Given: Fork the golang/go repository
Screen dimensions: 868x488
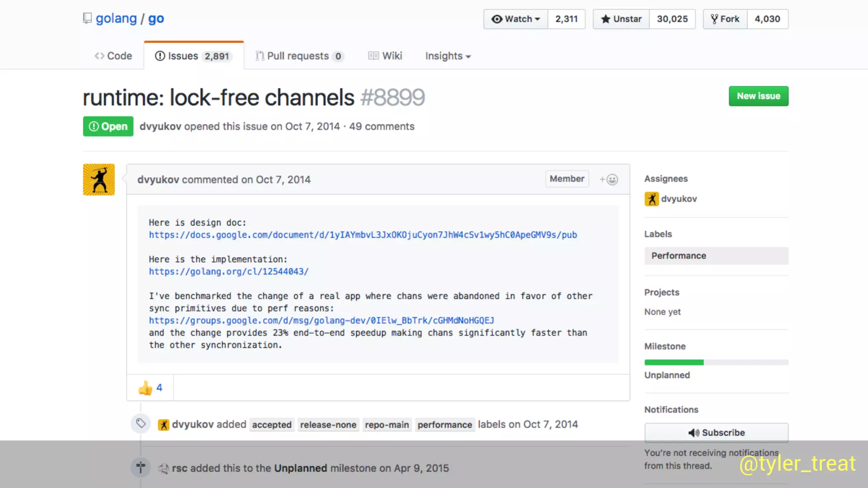Looking at the screenshot, I should pyautogui.click(x=725, y=19).
